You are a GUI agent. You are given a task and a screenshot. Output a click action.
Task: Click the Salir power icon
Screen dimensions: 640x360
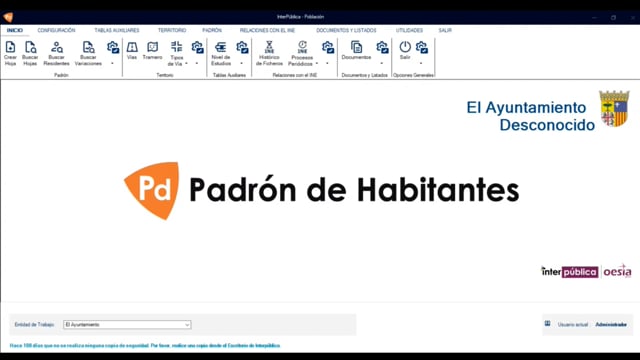click(405, 47)
